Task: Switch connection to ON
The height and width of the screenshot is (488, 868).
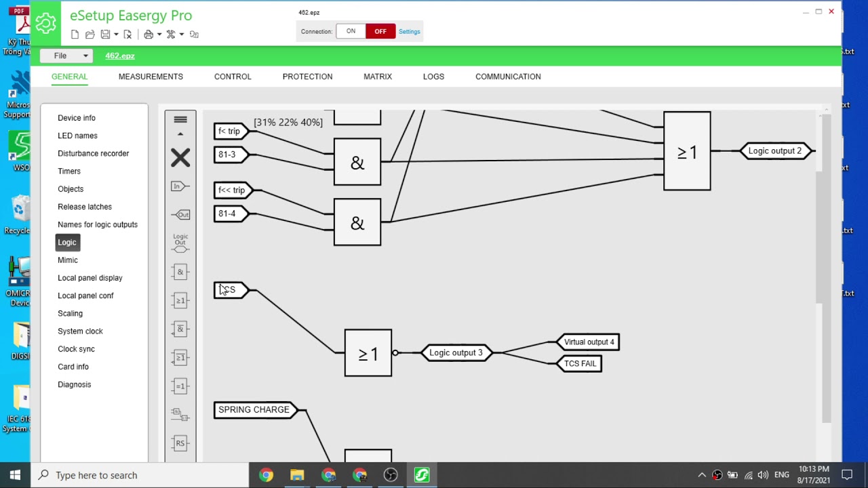Action: click(351, 31)
